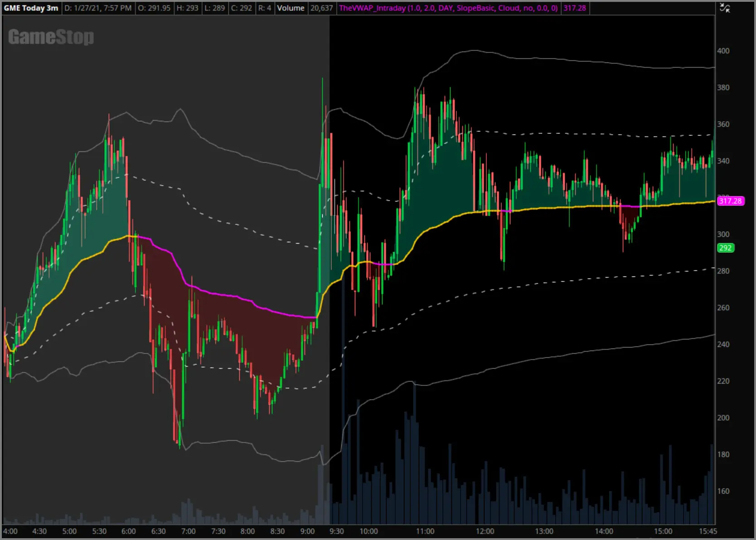The height and width of the screenshot is (540, 756).
Task: Click the 180 price axis label
Action: pyautogui.click(x=723, y=454)
